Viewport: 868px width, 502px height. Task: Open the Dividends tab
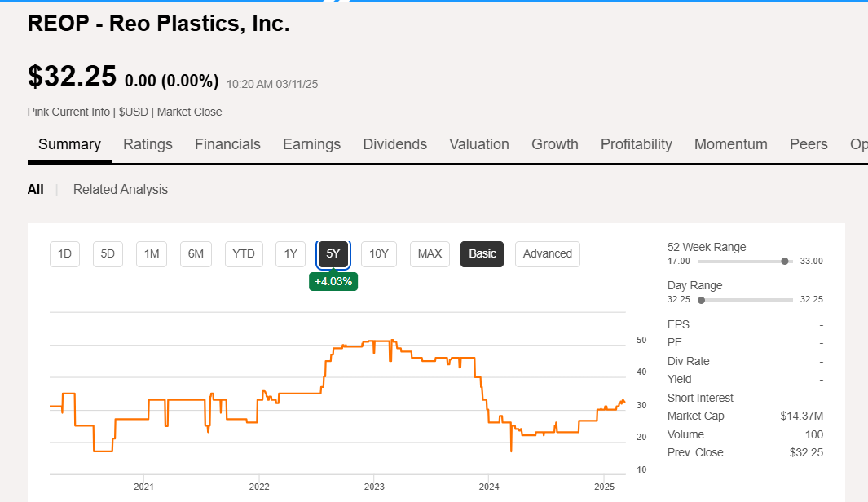(394, 144)
